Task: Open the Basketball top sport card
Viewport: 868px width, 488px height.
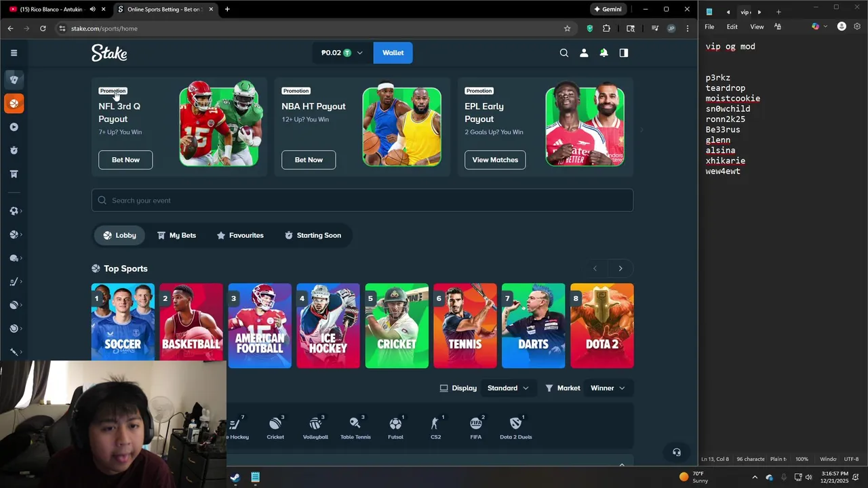Action: [x=191, y=326]
